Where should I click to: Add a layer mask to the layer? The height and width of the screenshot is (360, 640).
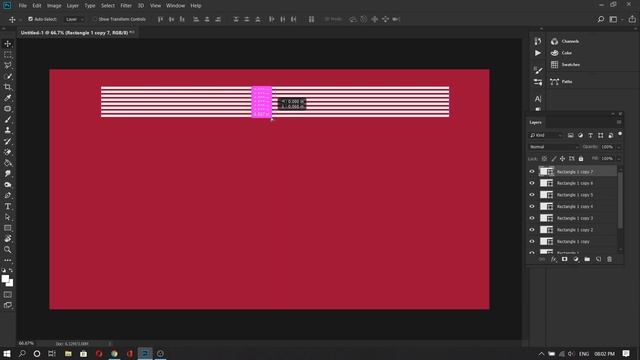[x=564, y=259]
